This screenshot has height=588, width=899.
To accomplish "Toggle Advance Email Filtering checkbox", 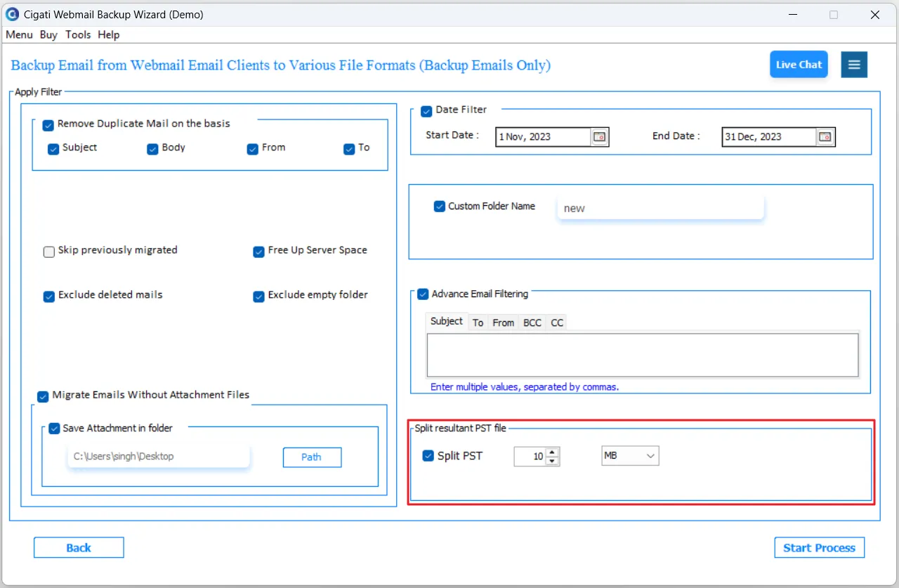I will [423, 294].
